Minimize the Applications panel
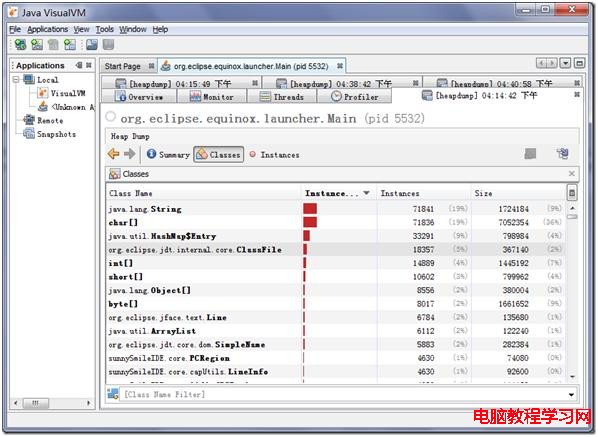Screen dimensions: 598x437 coord(79,65)
